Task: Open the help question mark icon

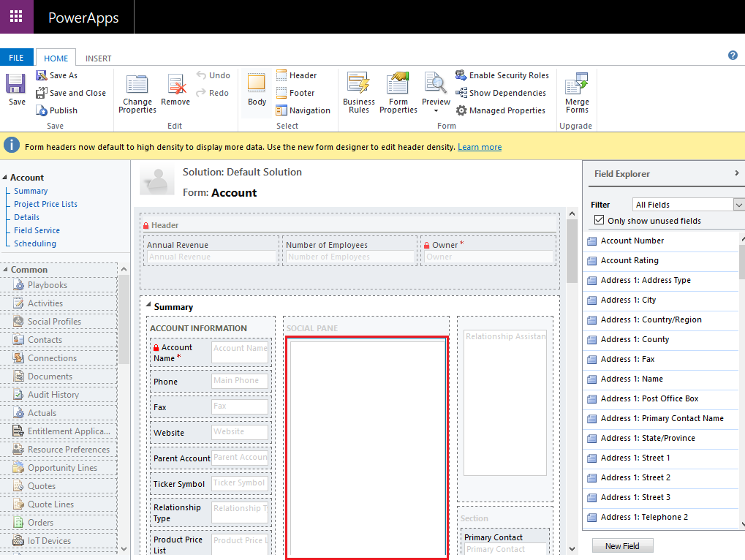Action: coord(733,56)
